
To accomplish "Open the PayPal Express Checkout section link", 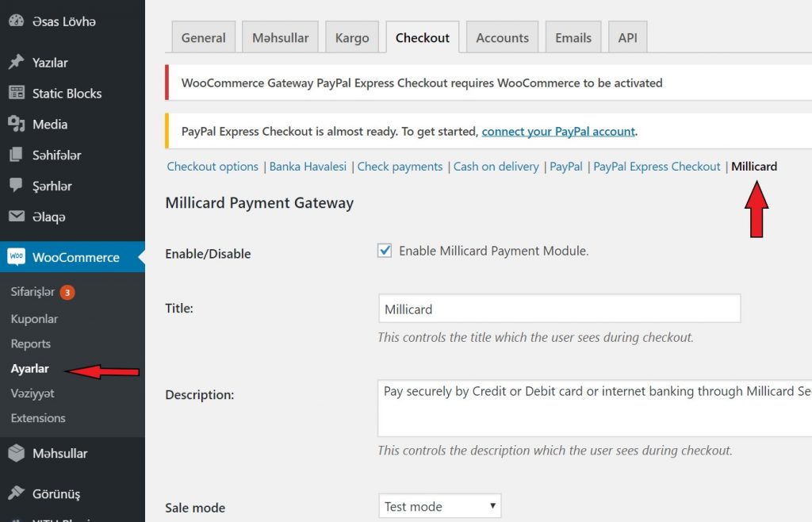I will coord(657,167).
